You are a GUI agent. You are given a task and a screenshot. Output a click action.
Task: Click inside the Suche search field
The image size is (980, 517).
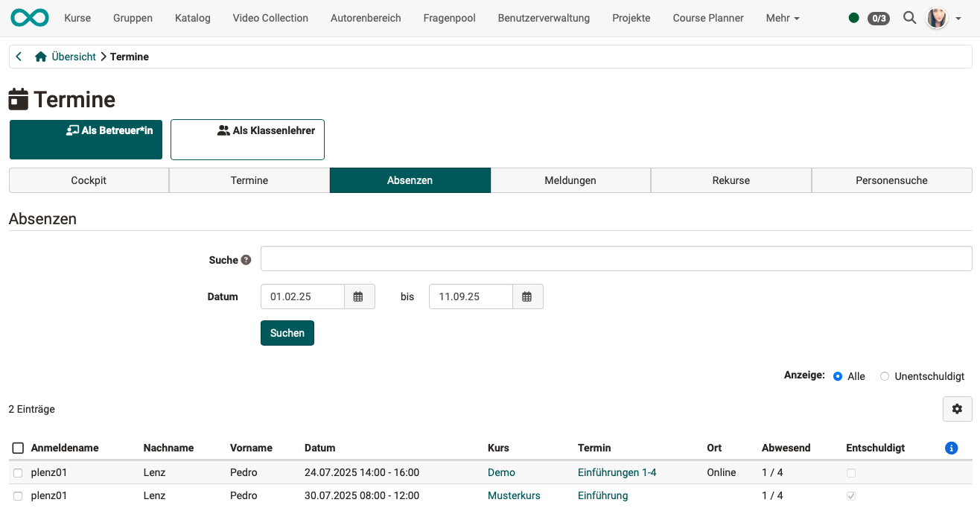616,258
